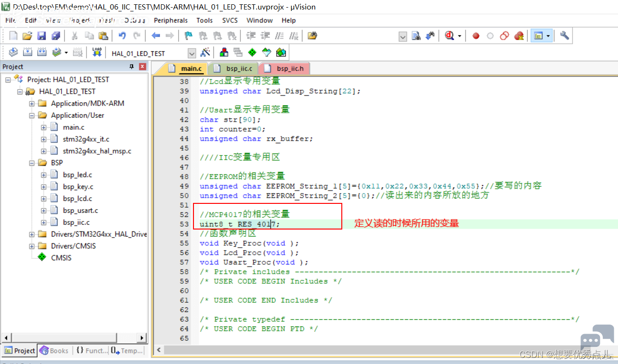Screen dimensions: 618x364
Task: Open the dropdown arrow beside the window view button
Action: pyautogui.click(x=548, y=36)
